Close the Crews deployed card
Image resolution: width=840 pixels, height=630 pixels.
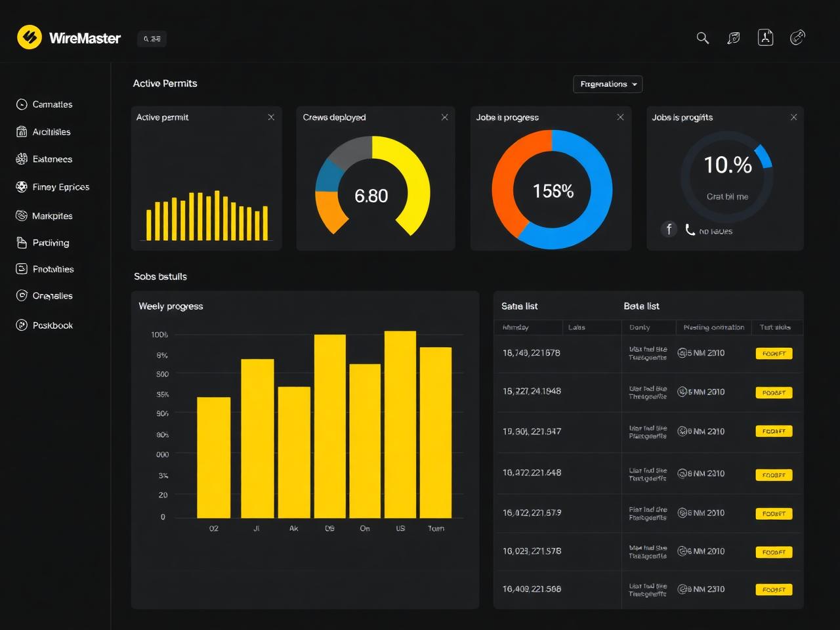(444, 117)
